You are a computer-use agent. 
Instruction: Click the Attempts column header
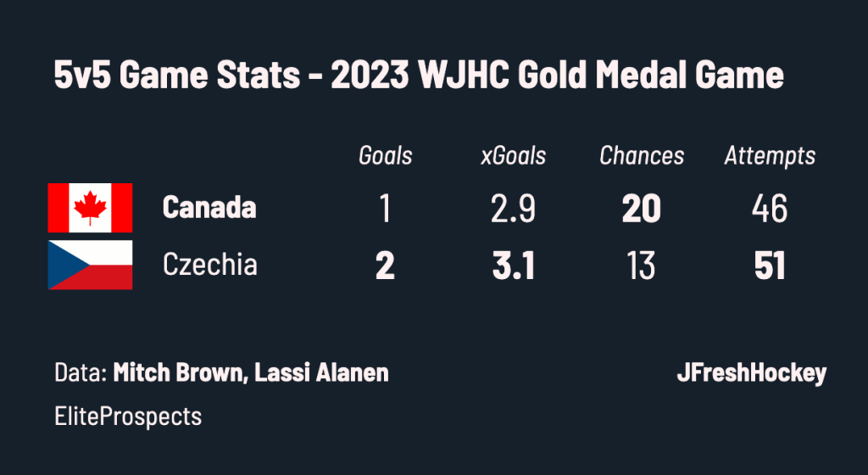770,157
